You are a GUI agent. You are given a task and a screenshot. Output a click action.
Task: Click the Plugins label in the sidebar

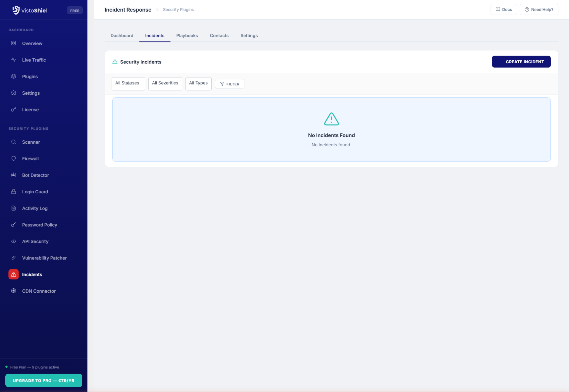tap(30, 76)
